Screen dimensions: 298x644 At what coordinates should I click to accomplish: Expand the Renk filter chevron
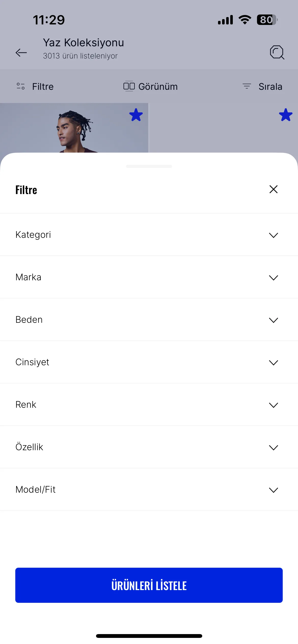[x=273, y=405]
